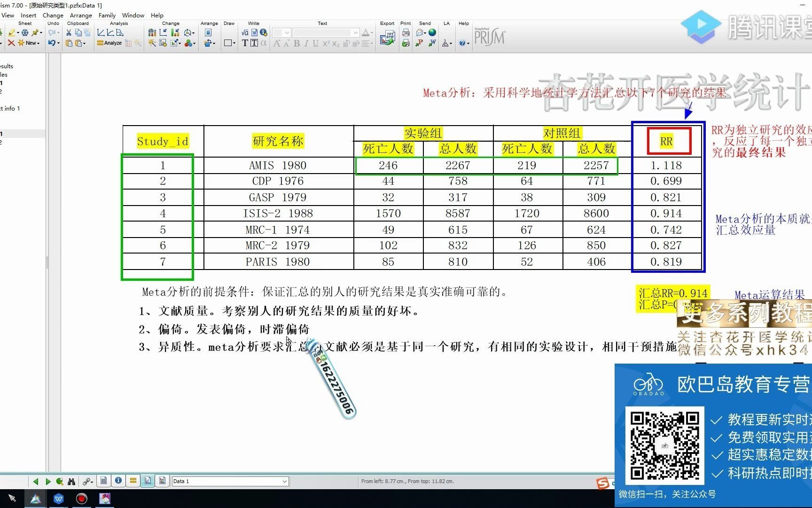This screenshot has width=812, height=508.
Task: Click the change graph type icon
Action: [152, 32]
